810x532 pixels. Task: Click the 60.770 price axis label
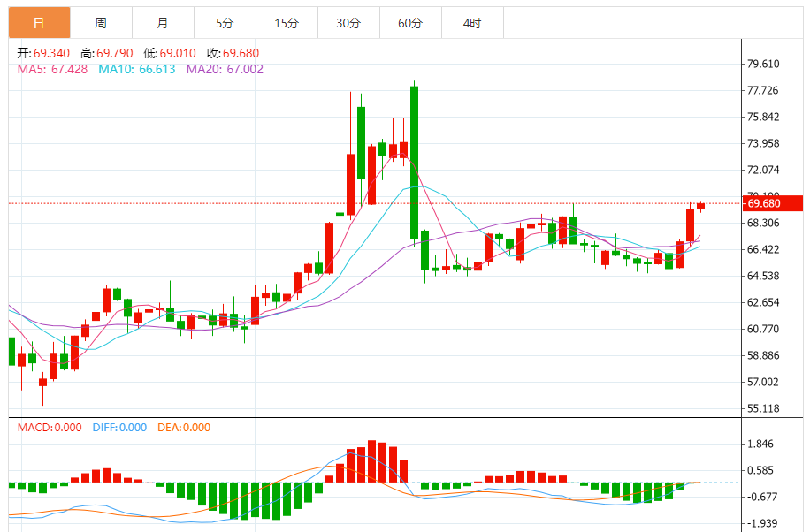763,329
